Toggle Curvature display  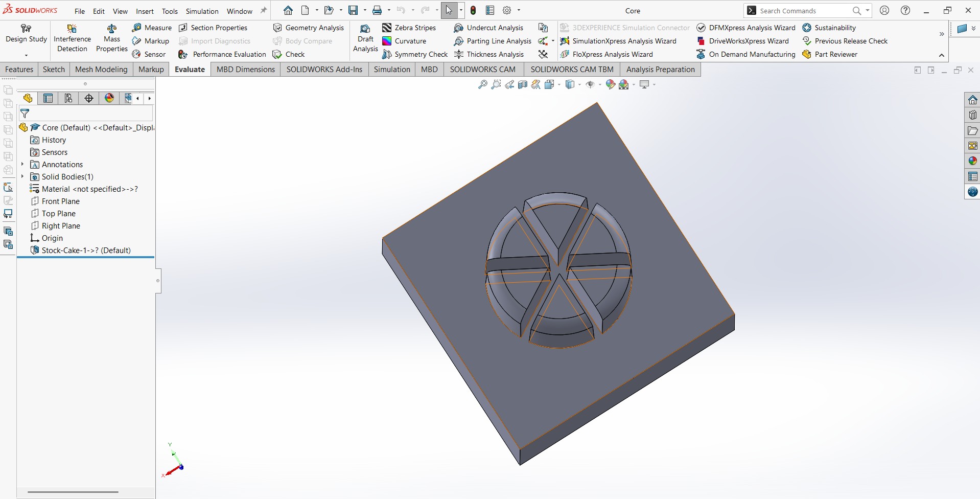(x=404, y=41)
